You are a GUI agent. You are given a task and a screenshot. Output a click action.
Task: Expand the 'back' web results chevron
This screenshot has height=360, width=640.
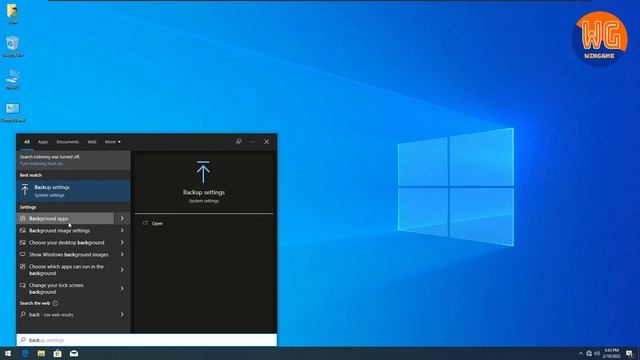(122, 315)
